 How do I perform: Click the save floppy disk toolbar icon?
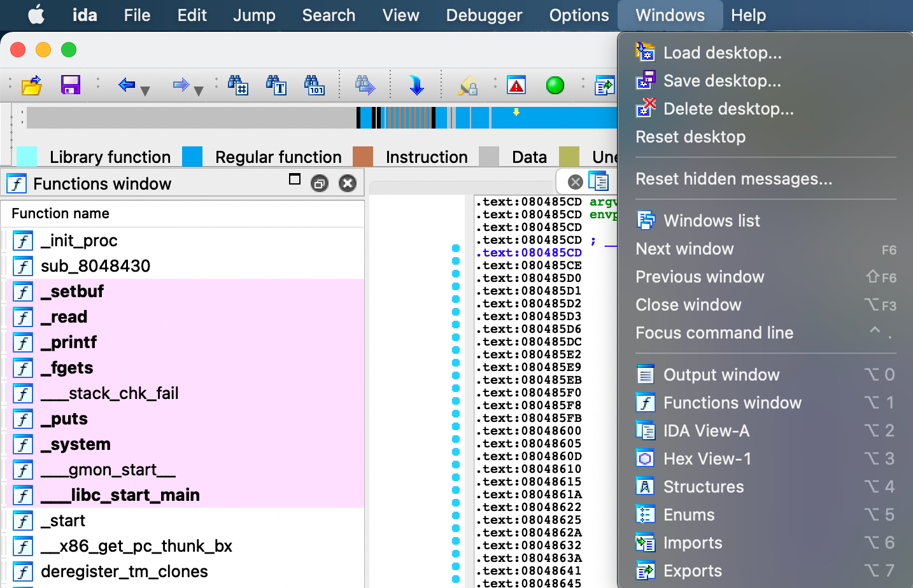tap(71, 85)
